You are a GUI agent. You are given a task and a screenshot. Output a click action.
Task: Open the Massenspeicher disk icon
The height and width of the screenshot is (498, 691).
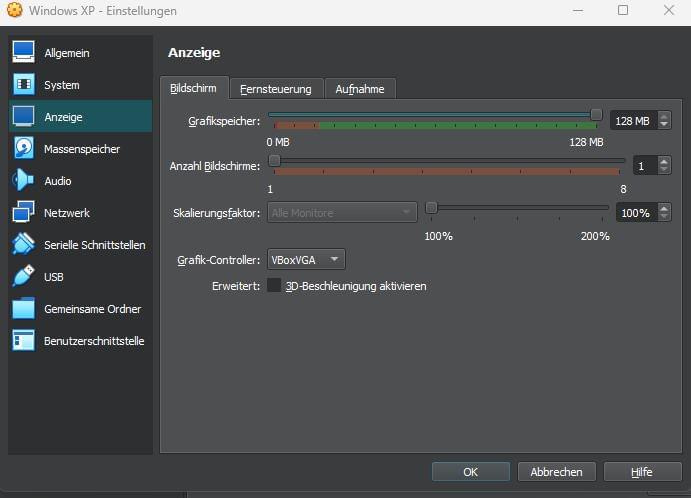coord(23,148)
